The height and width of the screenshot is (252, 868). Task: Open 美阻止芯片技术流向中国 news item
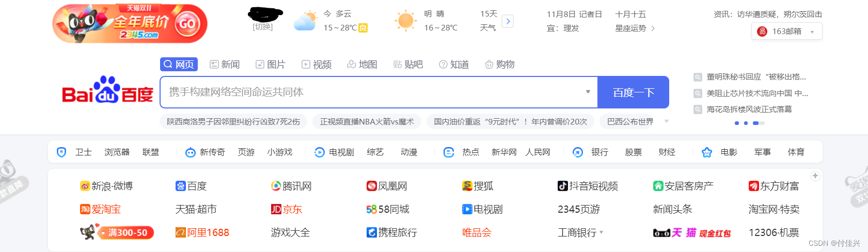point(757,93)
